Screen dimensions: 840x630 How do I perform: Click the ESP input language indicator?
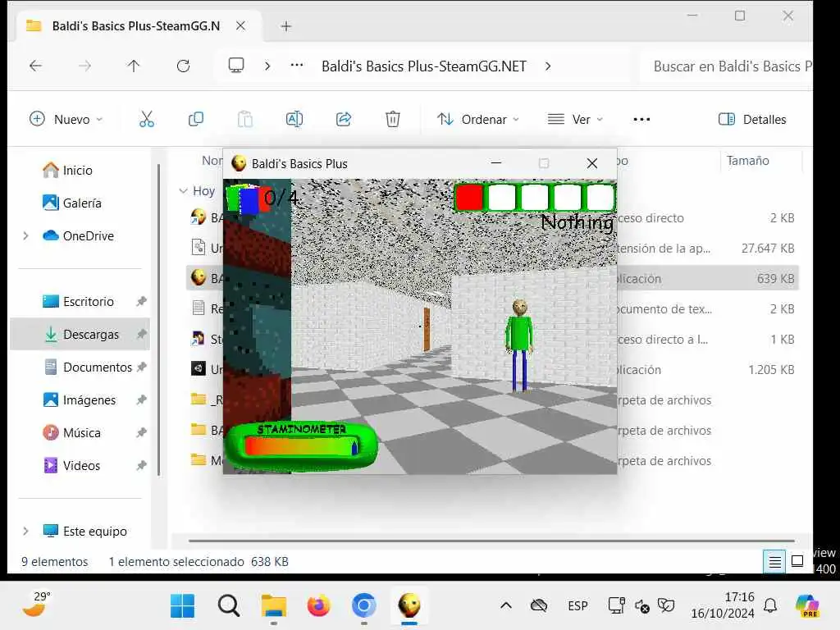point(577,606)
